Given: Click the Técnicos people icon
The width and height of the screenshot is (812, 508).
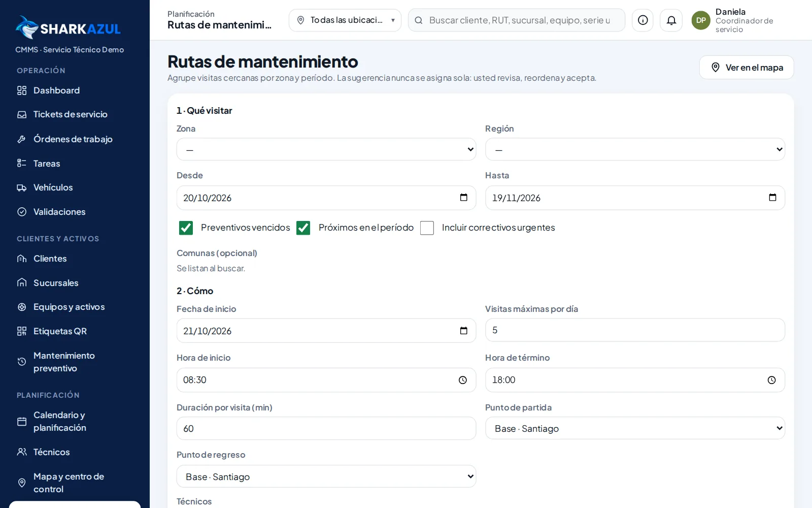Looking at the screenshot, I should (x=22, y=452).
